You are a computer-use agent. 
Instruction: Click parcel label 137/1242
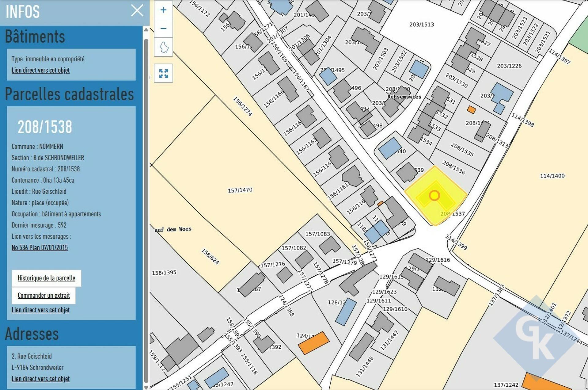click(x=506, y=385)
